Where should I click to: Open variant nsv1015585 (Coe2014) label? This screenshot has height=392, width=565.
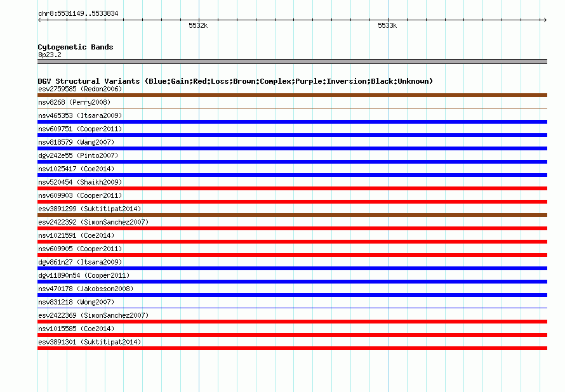click(x=76, y=329)
